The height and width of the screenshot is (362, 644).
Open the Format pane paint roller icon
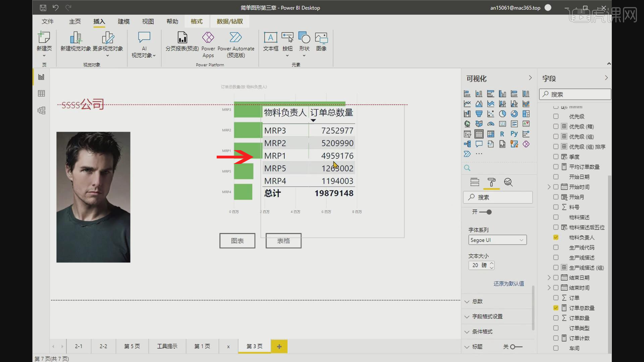tap(491, 183)
